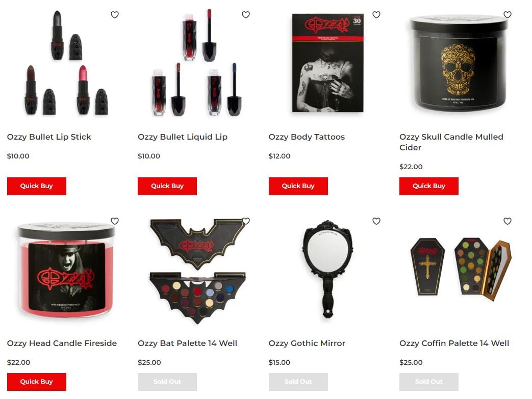The height and width of the screenshot is (399, 532).
Task: Add Ozzy Body Tattoos to wishlist heart
Action: click(x=376, y=15)
